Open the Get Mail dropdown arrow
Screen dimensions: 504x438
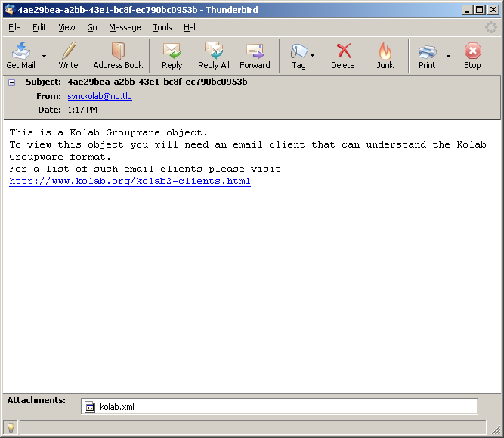coord(44,56)
